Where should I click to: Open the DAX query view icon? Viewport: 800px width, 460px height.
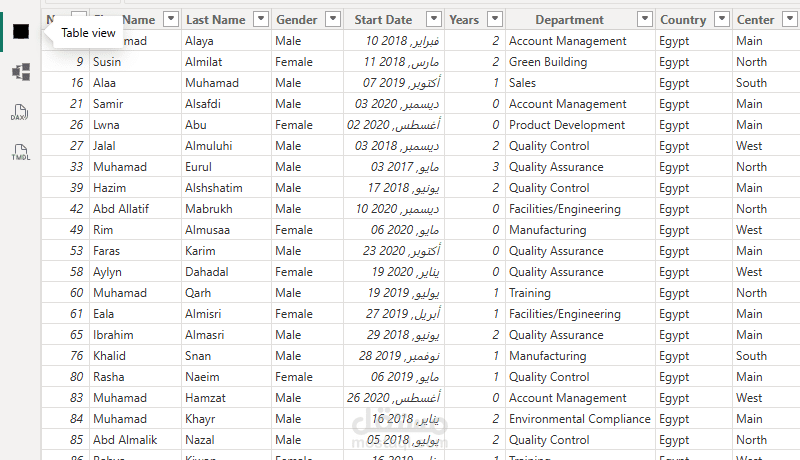(20, 112)
